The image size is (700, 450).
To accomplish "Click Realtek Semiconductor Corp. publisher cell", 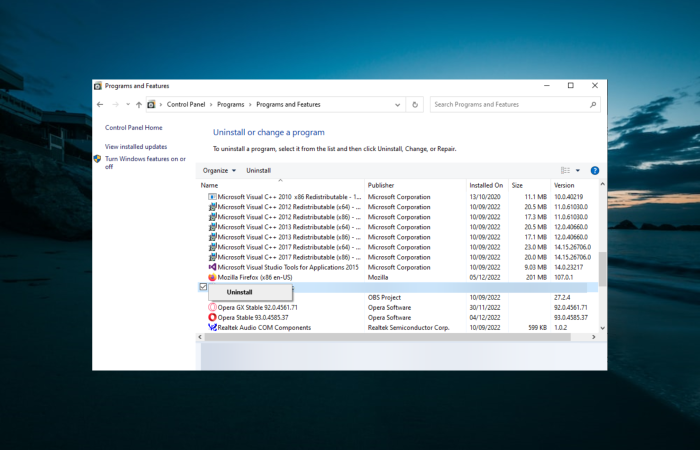I will [x=408, y=328].
